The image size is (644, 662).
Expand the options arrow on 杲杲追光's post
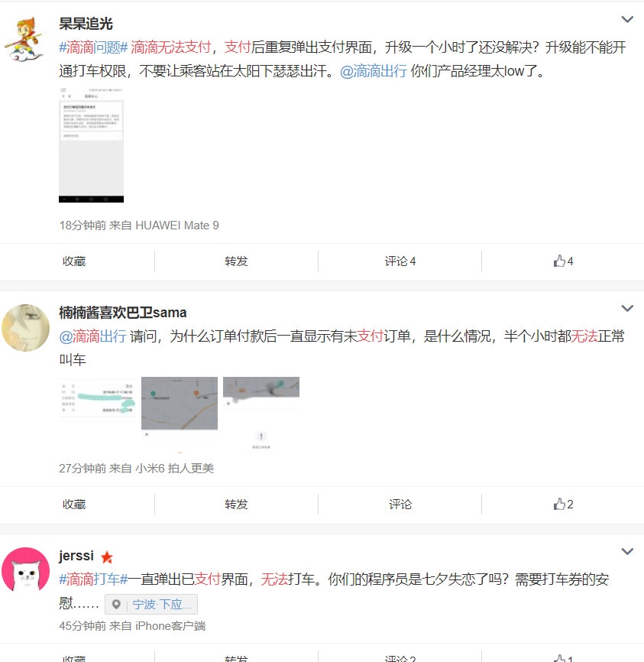click(x=627, y=19)
